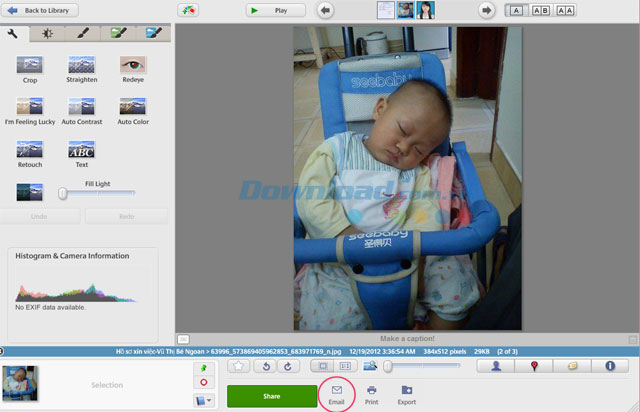Click the Make a caption field

407,339
